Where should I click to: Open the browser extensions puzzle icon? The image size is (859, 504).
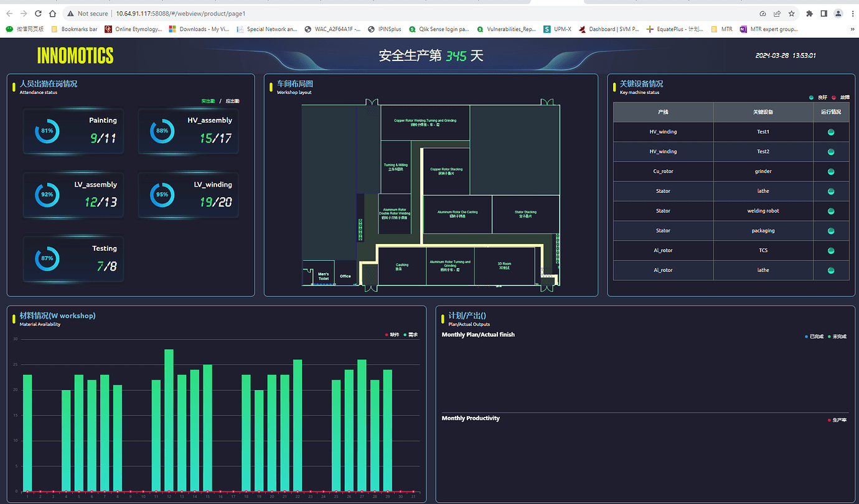click(809, 13)
